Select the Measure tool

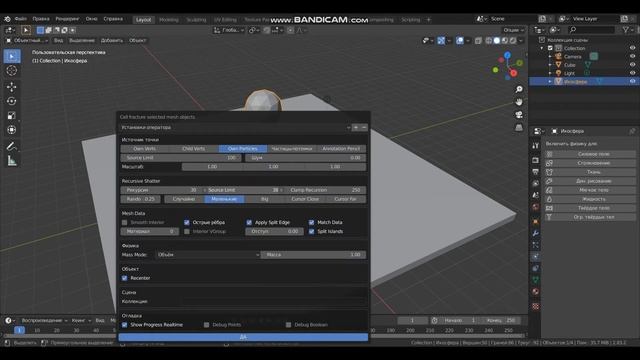pyautogui.click(x=12, y=161)
